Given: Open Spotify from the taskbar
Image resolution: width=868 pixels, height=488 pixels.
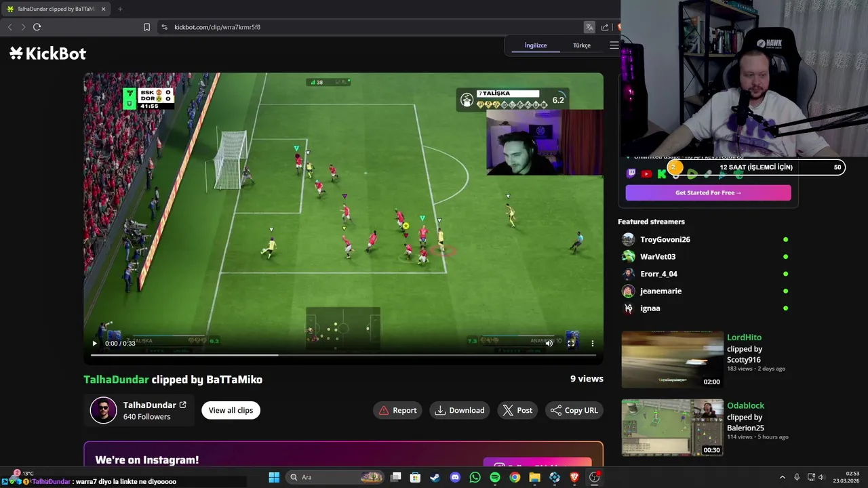Looking at the screenshot, I should point(495,477).
